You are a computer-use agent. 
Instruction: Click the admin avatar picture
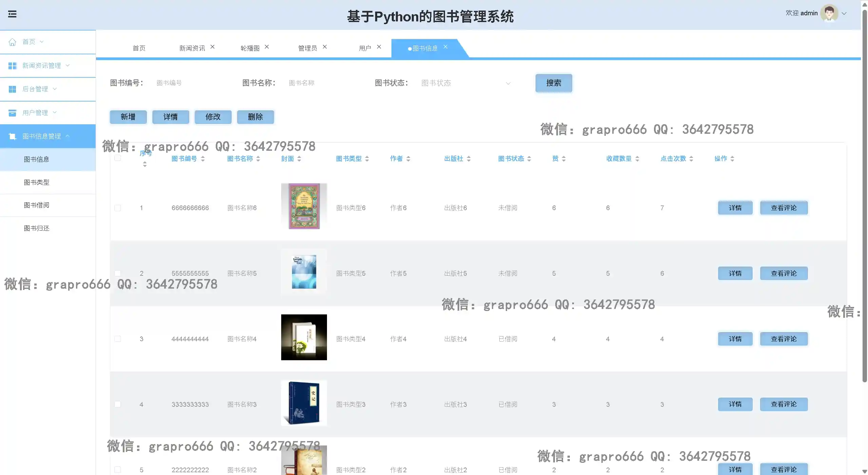(829, 13)
